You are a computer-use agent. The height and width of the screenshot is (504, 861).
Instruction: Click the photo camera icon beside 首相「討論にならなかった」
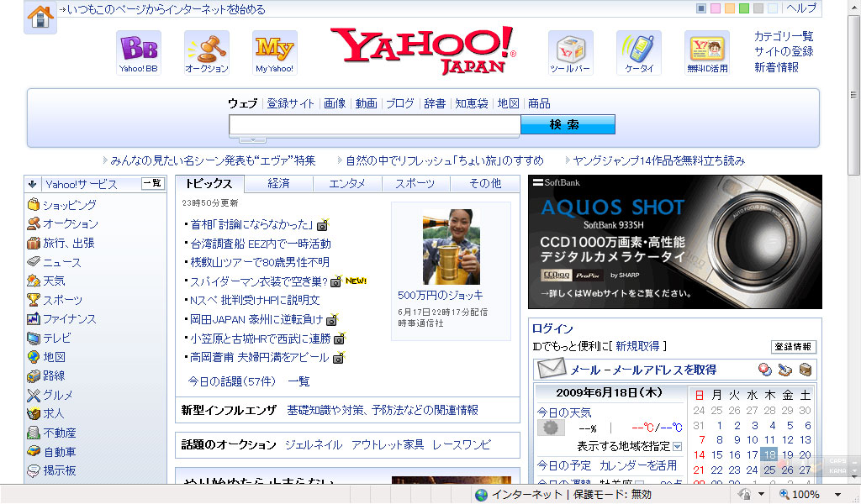click(323, 225)
